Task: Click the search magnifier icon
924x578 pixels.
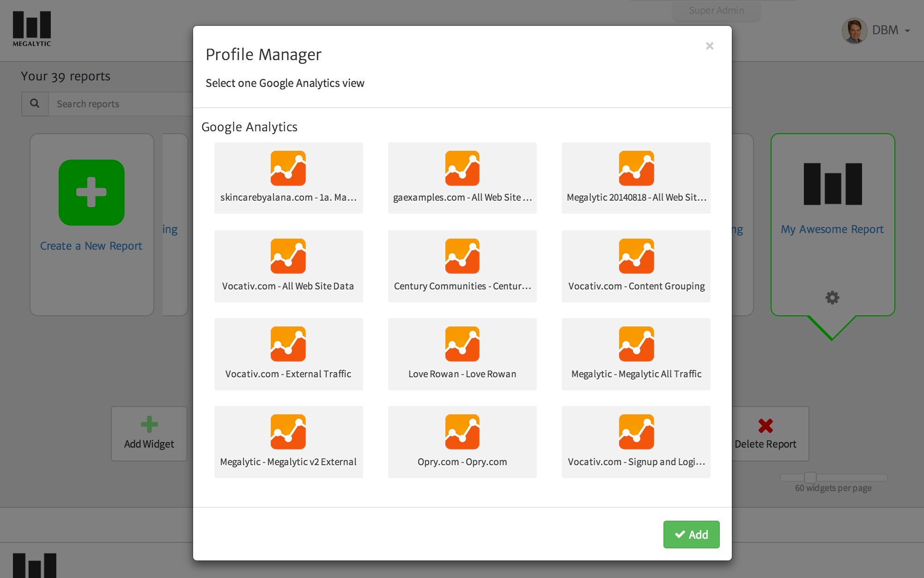Action: [x=35, y=104]
